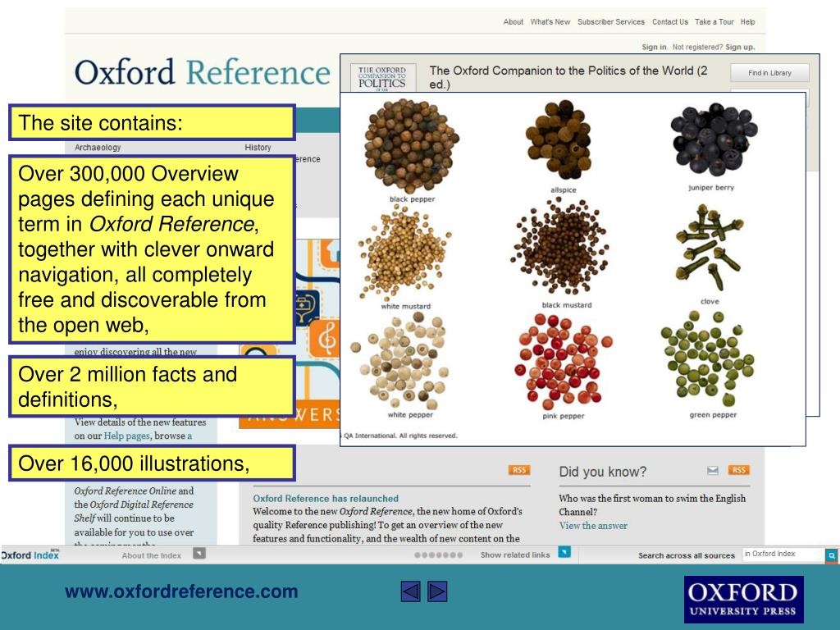Click the "Over 16,000 illustrations" text box
The image size is (840, 630).
tap(152, 463)
